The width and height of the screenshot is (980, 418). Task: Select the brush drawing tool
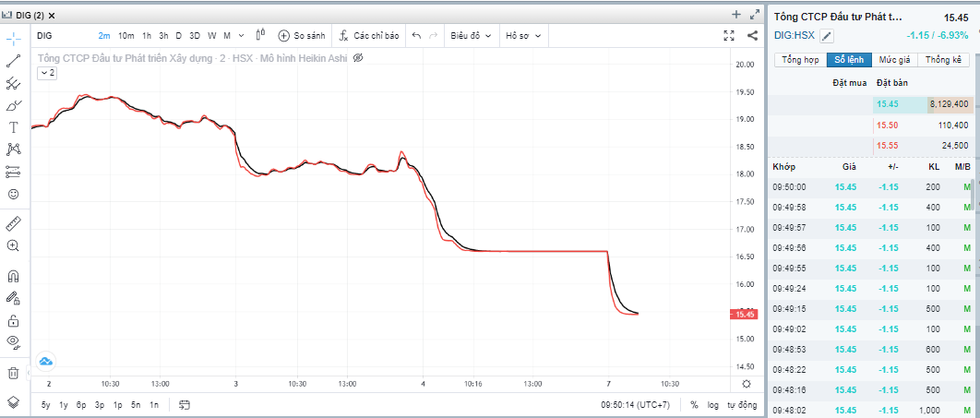point(14,105)
